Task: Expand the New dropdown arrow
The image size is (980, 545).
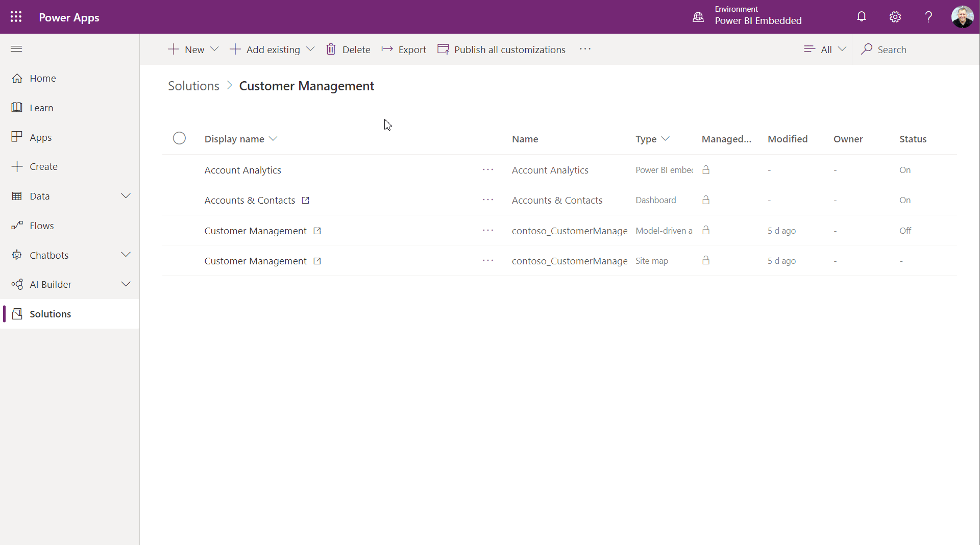Action: coord(215,49)
